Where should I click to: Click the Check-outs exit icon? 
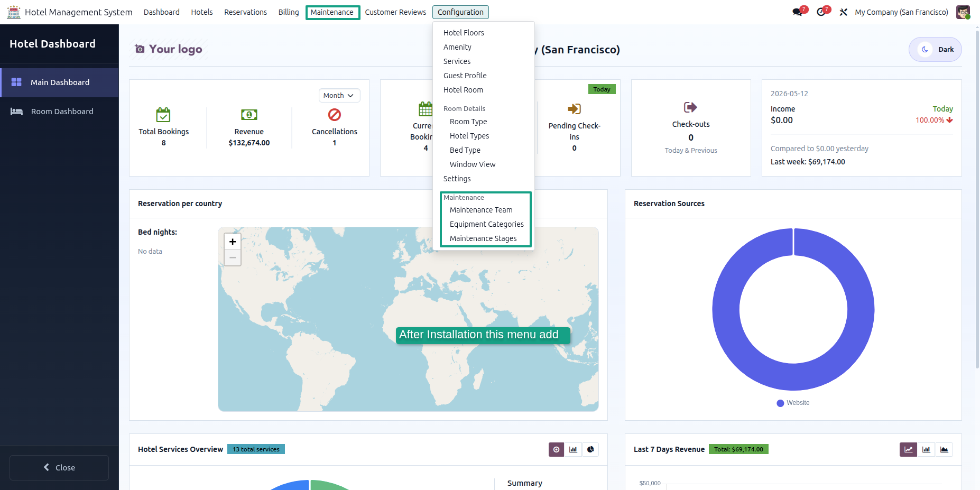tap(690, 107)
